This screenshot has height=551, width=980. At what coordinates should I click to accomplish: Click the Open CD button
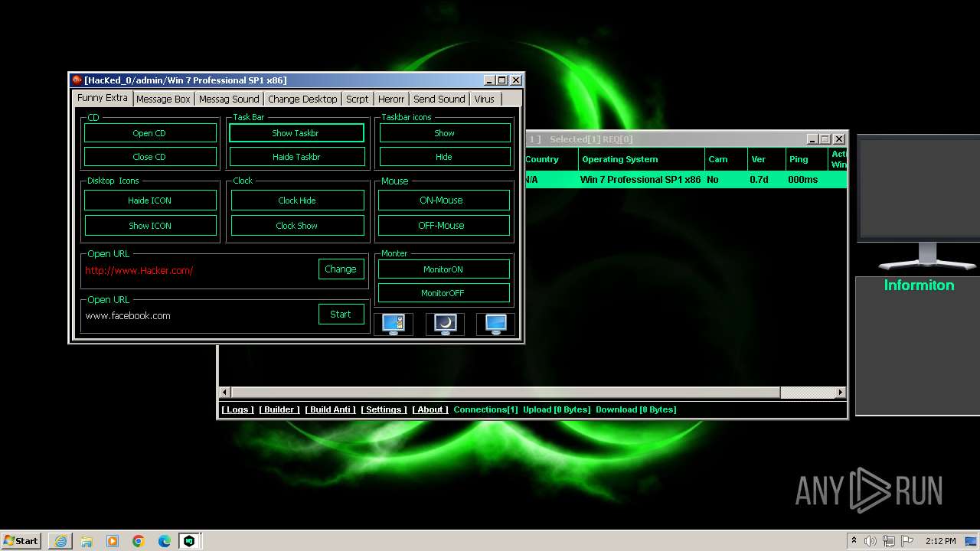[x=150, y=133]
